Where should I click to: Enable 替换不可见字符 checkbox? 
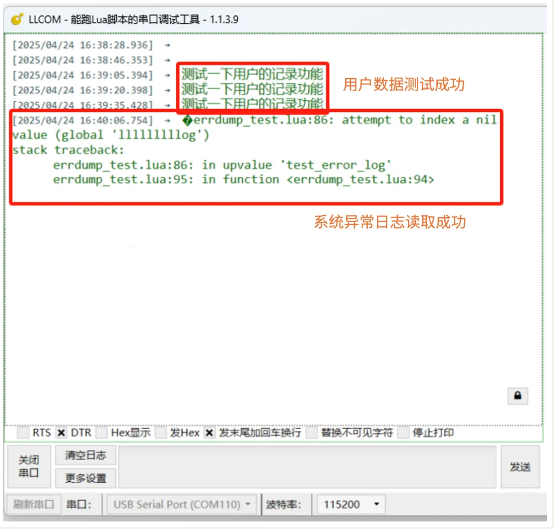tap(312, 433)
